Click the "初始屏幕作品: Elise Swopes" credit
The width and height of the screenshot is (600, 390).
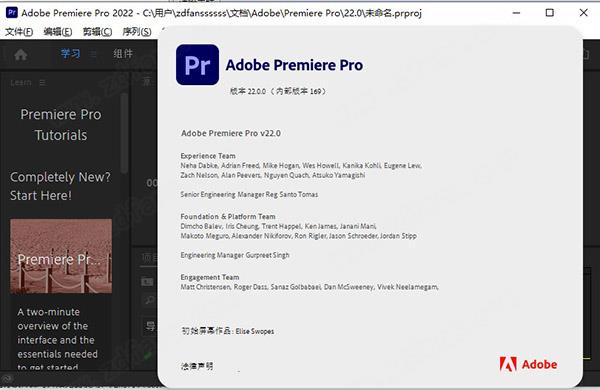(x=228, y=331)
